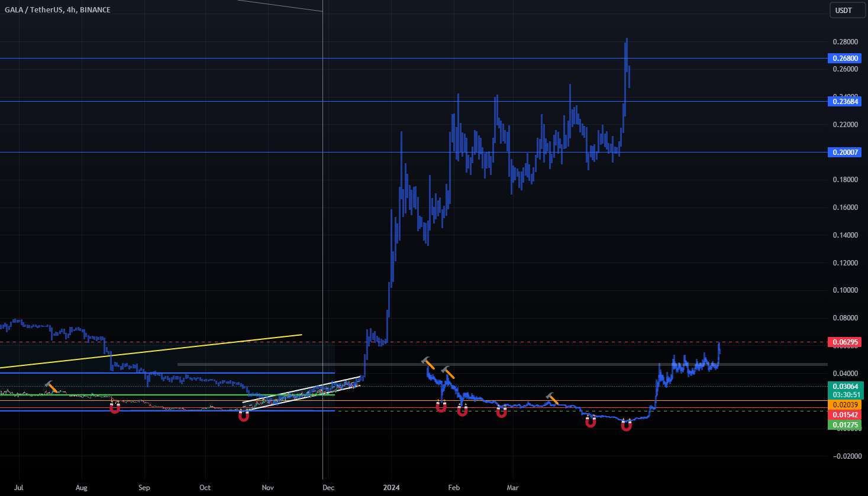Click the 0.26000 price axis tick

[x=845, y=69]
